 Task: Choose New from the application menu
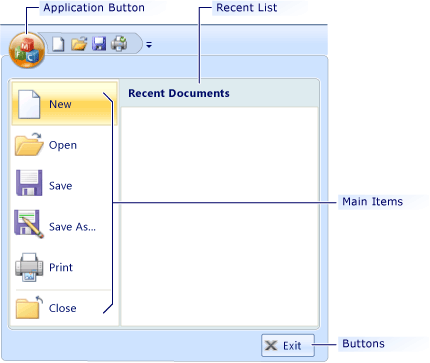tap(64, 104)
